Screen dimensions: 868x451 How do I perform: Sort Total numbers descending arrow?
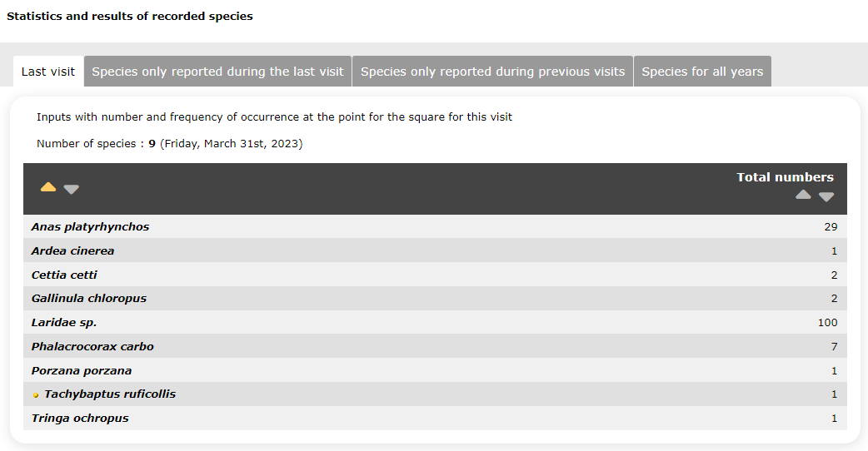pyautogui.click(x=826, y=196)
